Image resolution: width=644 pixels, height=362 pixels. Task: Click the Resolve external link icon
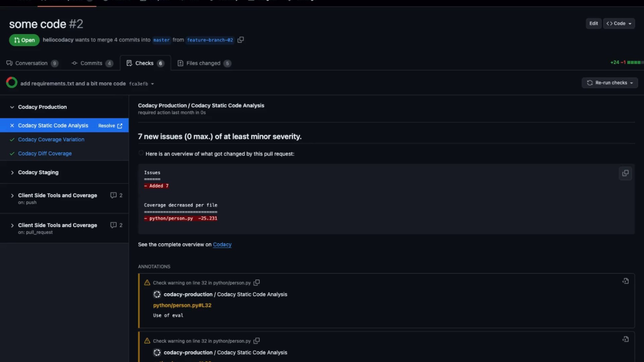click(x=120, y=126)
